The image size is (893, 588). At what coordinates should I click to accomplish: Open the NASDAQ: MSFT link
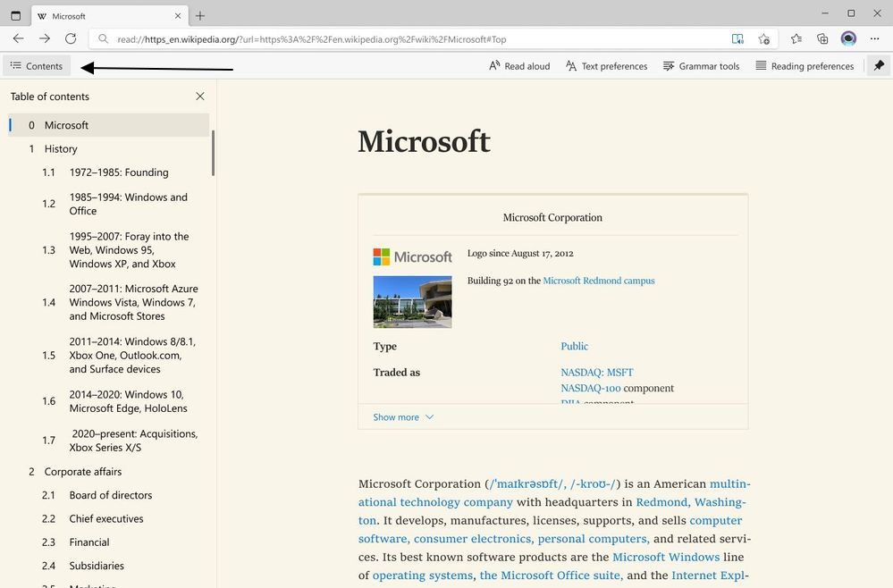click(x=597, y=373)
